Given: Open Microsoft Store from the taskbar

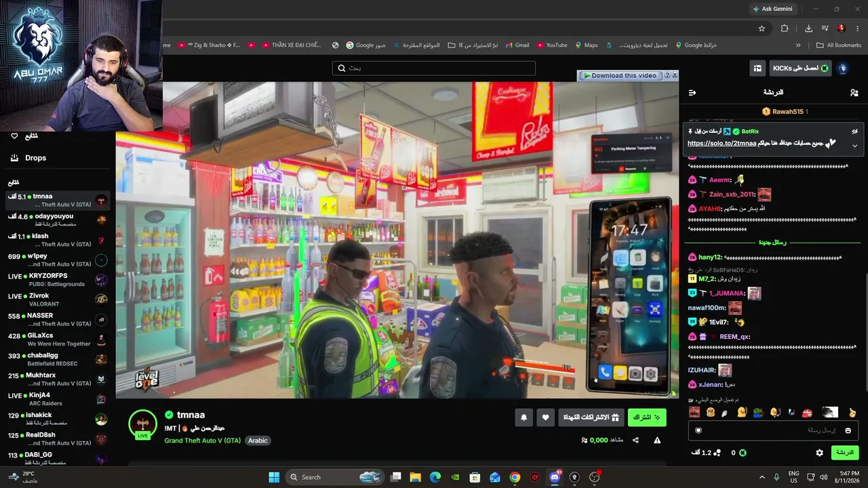Looking at the screenshot, I should click(x=475, y=477).
